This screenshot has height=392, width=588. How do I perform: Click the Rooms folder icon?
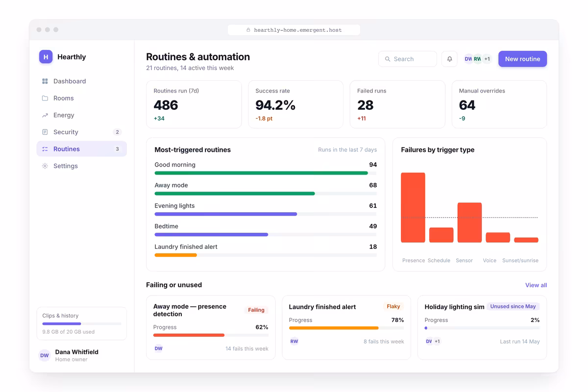45,98
